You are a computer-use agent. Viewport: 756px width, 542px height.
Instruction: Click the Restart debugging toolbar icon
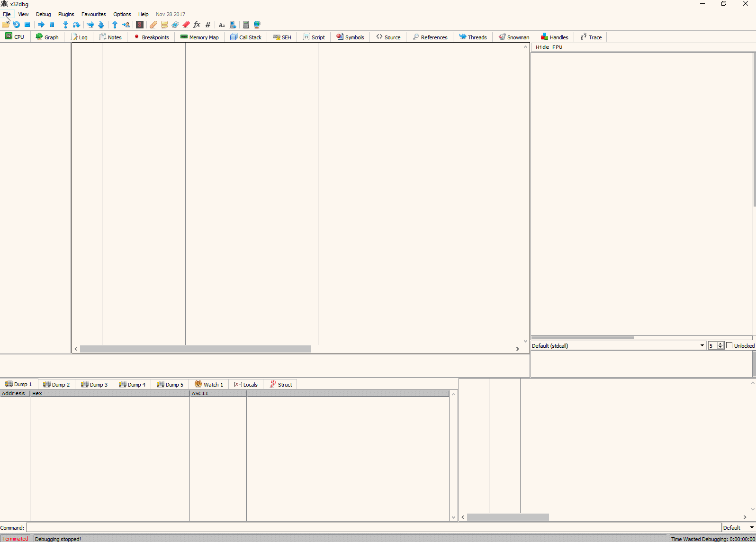pyautogui.click(x=17, y=25)
